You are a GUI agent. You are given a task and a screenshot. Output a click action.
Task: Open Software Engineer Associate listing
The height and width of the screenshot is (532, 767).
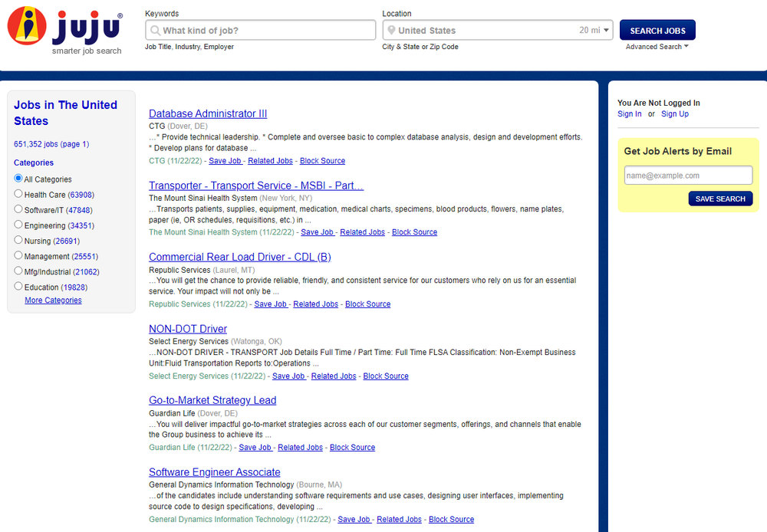click(214, 472)
